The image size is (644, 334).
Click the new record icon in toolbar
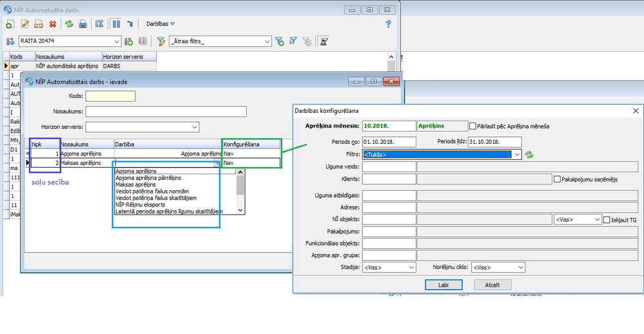(x=10, y=24)
